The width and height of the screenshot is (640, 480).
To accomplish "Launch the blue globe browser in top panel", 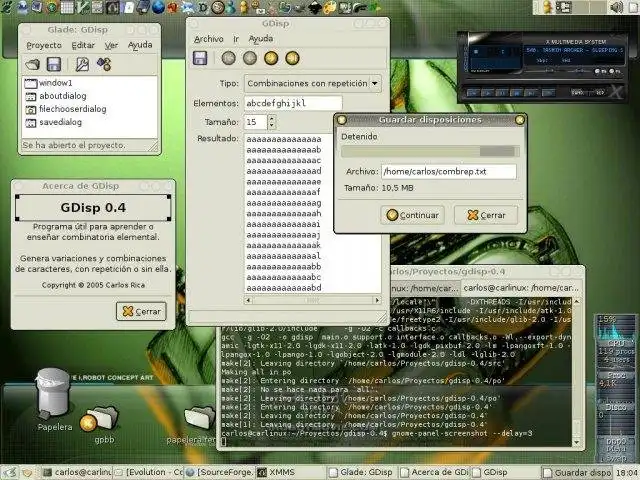I will click(x=159, y=7).
